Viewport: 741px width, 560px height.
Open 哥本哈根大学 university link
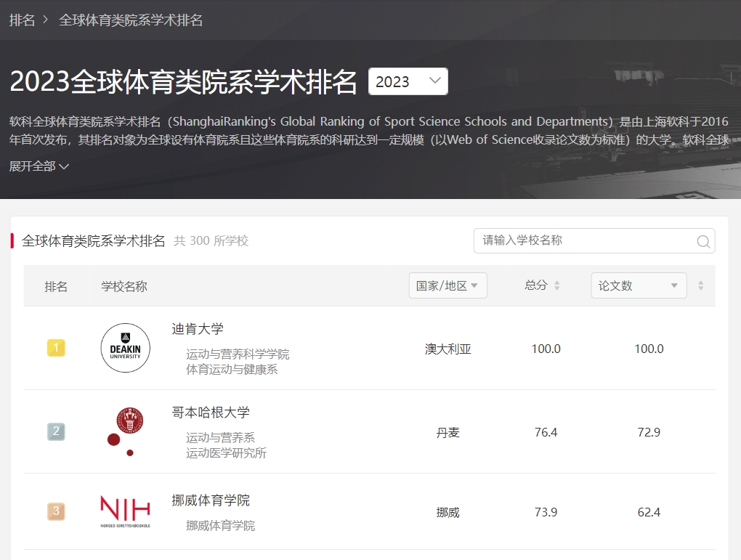tap(211, 413)
